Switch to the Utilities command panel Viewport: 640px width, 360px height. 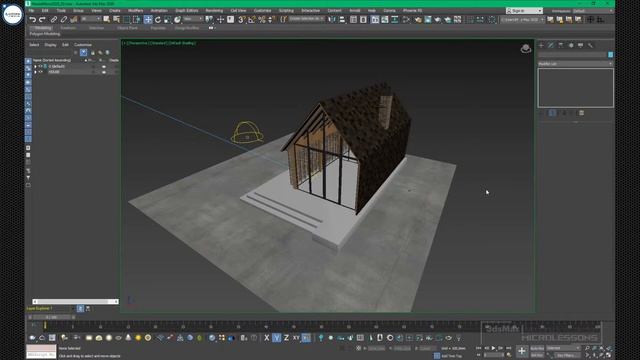click(590, 45)
